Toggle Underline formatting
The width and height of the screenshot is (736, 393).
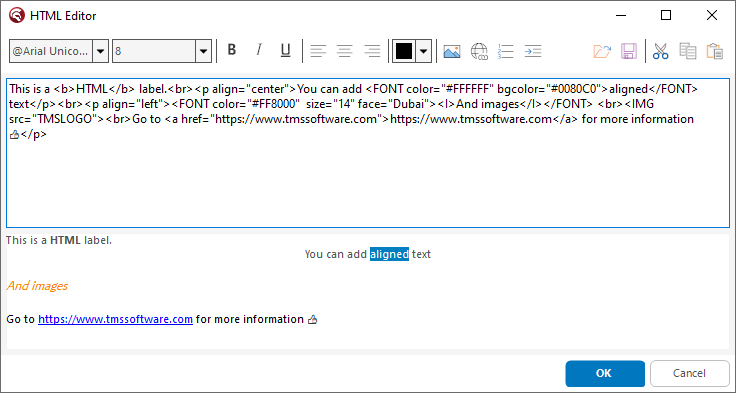tap(285, 50)
